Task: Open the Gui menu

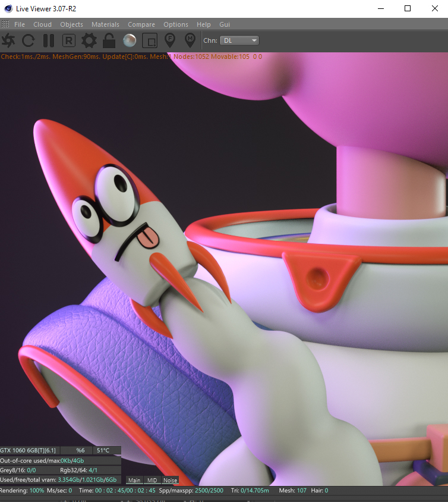Action: tap(225, 24)
